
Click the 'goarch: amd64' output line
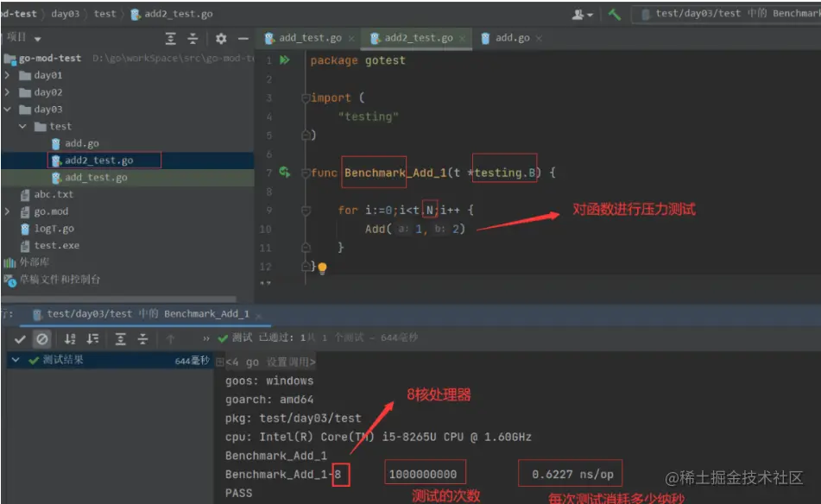(x=269, y=400)
